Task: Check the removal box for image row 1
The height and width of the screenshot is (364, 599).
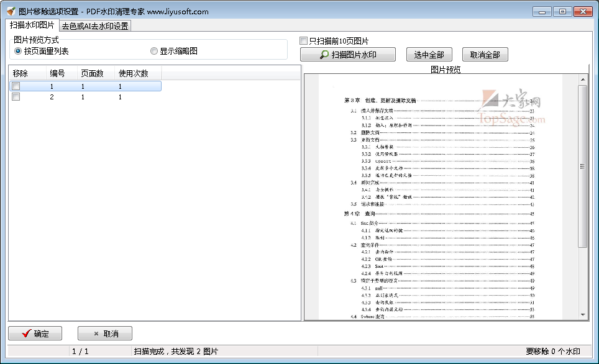Action: click(x=16, y=86)
